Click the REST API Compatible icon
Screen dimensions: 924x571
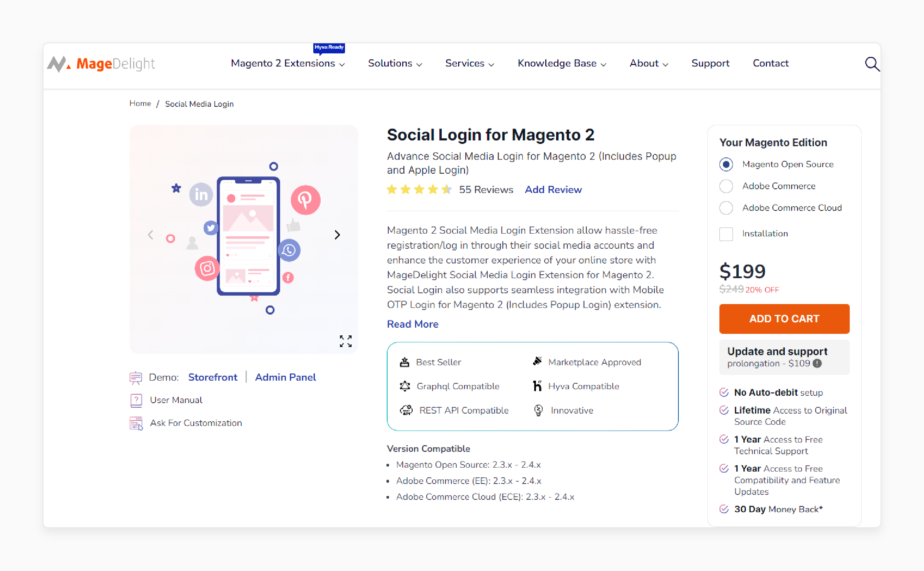[406, 410]
